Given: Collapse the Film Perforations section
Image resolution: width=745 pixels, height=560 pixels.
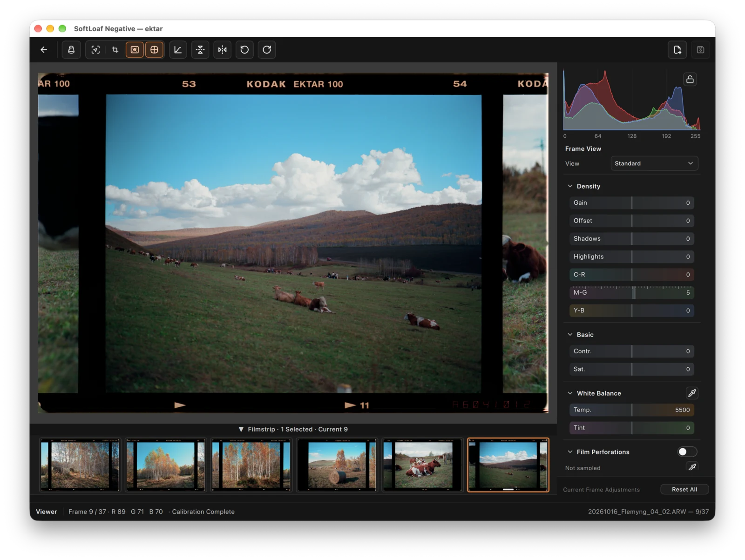Looking at the screenshot, I should (x=570, y=452).
